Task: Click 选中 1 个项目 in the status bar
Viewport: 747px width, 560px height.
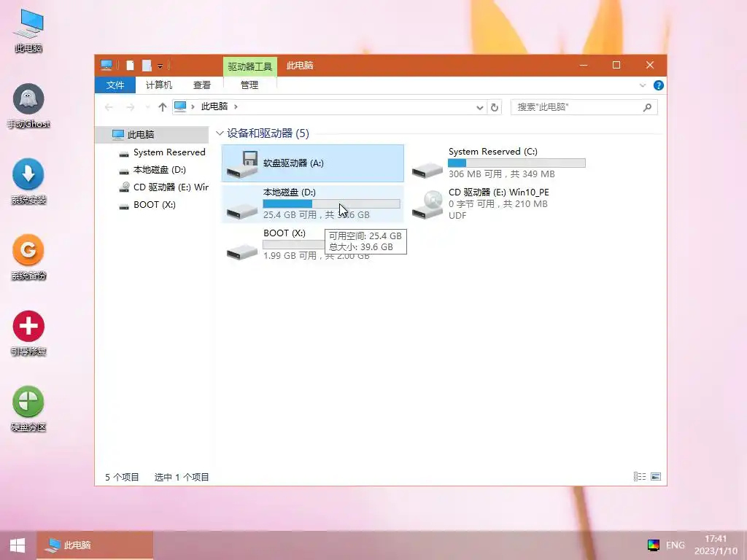Action: 182,477
